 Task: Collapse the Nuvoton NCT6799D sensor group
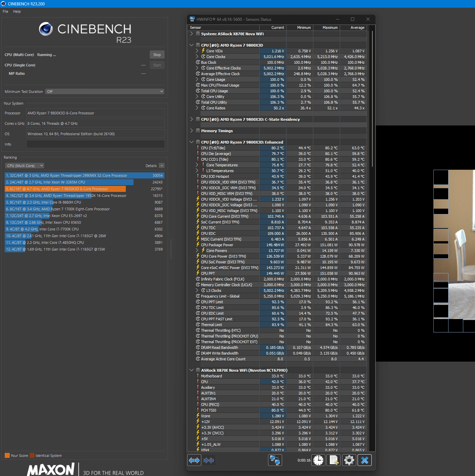coord(192,370)
